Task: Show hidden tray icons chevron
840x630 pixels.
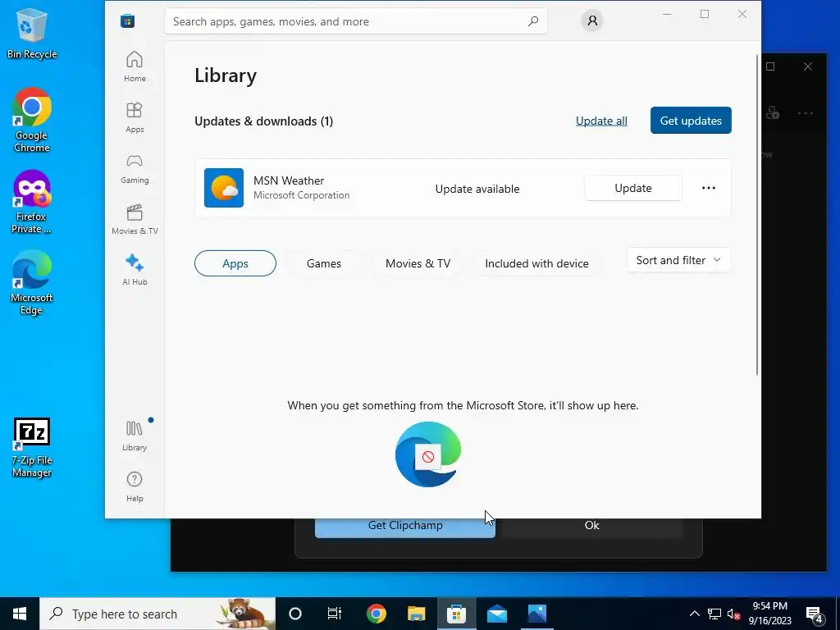Action: 694,614
